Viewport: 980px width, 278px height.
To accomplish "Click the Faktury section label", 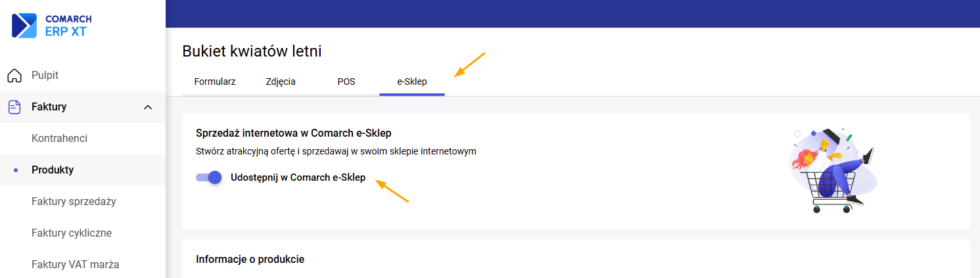I will click(49, 107).
